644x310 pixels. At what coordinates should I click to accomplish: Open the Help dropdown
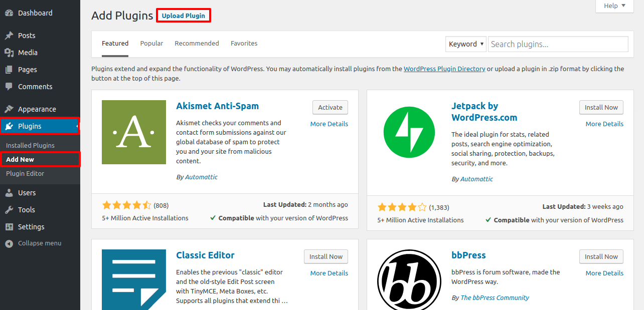coord(614,6)
